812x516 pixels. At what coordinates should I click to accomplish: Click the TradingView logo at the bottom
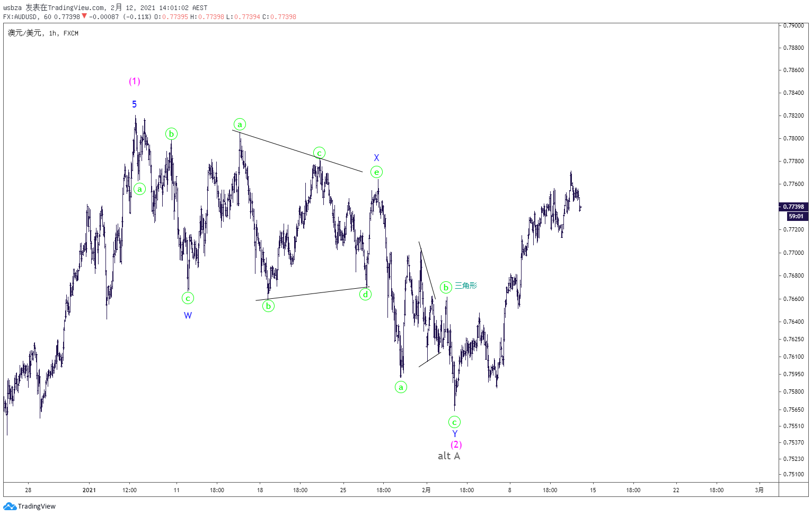coord(30,506)
